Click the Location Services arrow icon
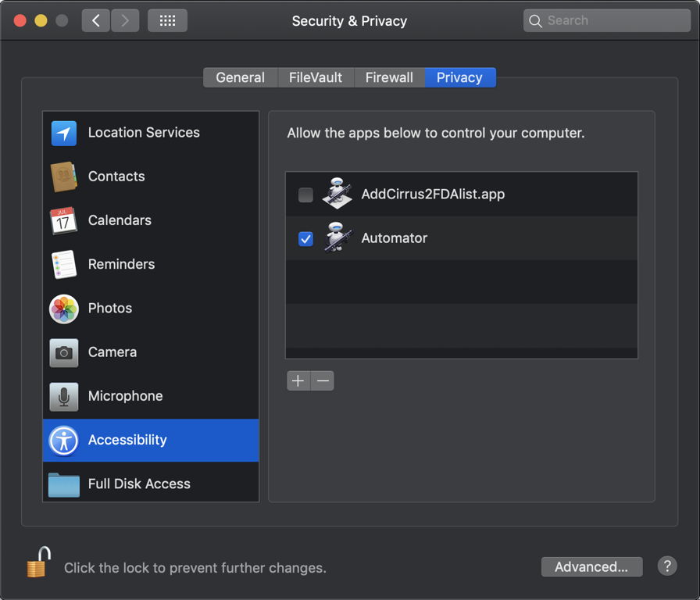700x600 pixels. coord(64,133)
